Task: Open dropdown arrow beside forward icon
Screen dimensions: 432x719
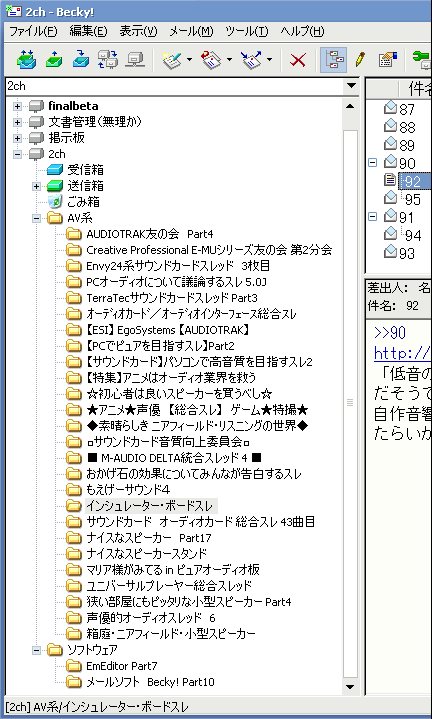Action: tap(269, 60)
